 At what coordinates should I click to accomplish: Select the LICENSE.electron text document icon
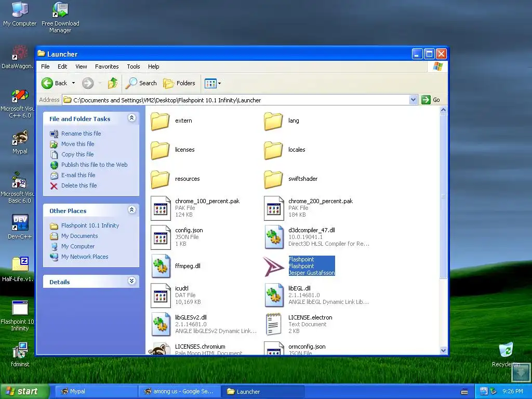273,325
